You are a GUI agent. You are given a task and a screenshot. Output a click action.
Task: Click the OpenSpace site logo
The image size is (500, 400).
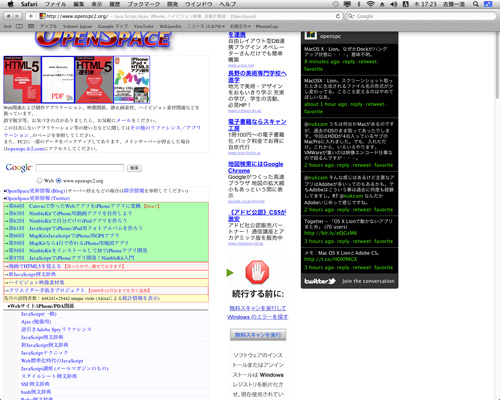[x=103, y=39]
